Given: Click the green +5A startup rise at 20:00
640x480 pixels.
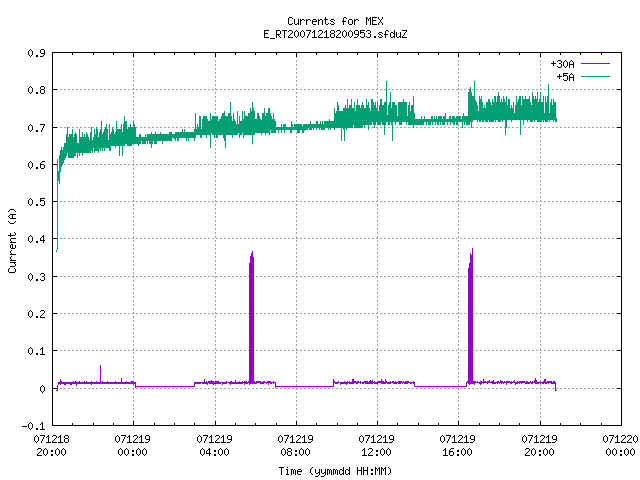Looking at the screenshot, I should 58,204.
